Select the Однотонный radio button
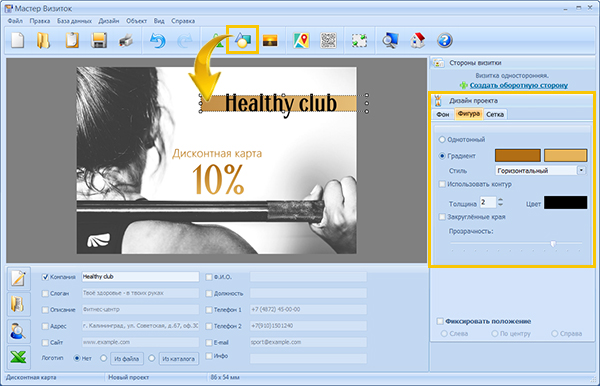Viewport: 600px width, 386px height. point(442,139)
